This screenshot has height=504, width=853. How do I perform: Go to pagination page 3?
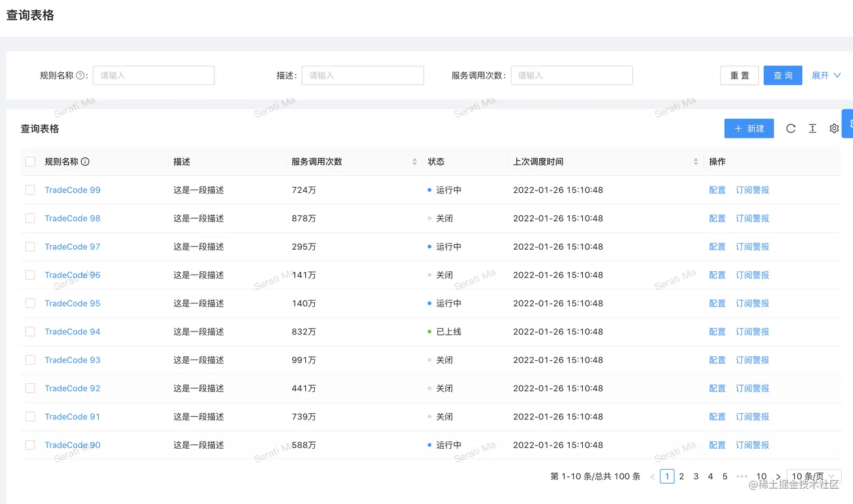tap(696, 476)
